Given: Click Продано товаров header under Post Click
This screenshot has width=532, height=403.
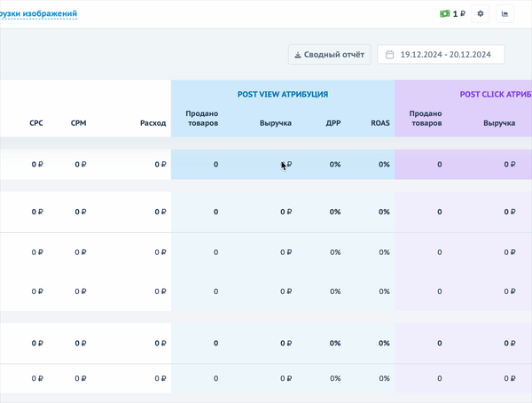Looking at the screenshot, I should [426, 118].
